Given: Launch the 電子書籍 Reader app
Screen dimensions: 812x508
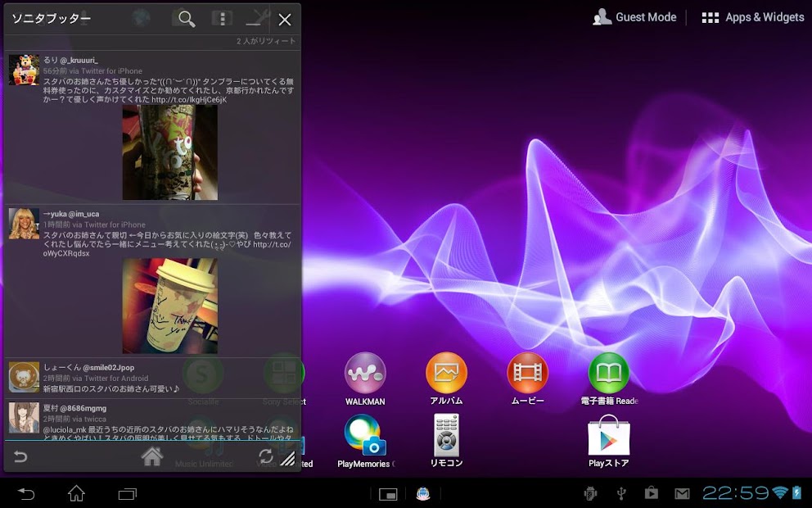Looking at the screenshot, I should (x=609, y=379).
